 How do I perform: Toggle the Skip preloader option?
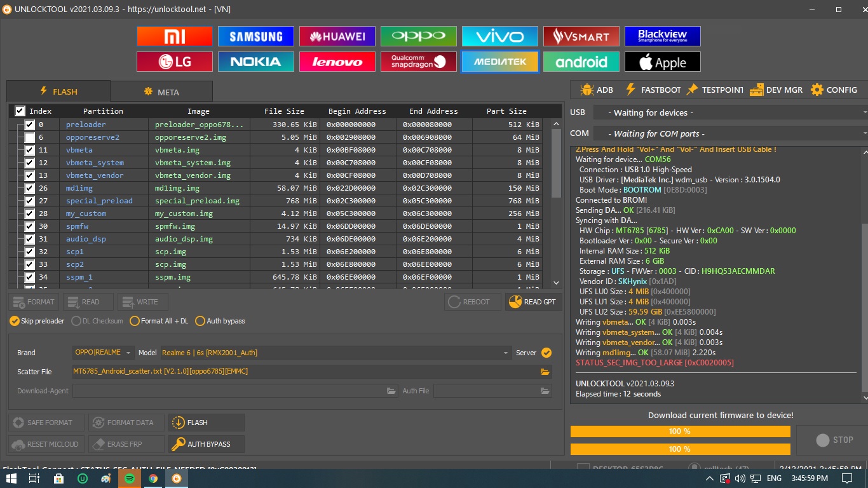pos(37,321)
